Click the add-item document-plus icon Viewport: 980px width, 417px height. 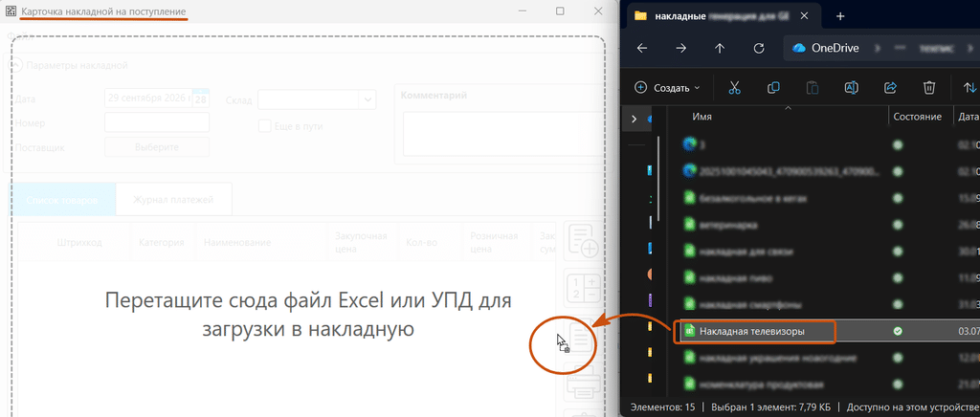tap(584, 241)
